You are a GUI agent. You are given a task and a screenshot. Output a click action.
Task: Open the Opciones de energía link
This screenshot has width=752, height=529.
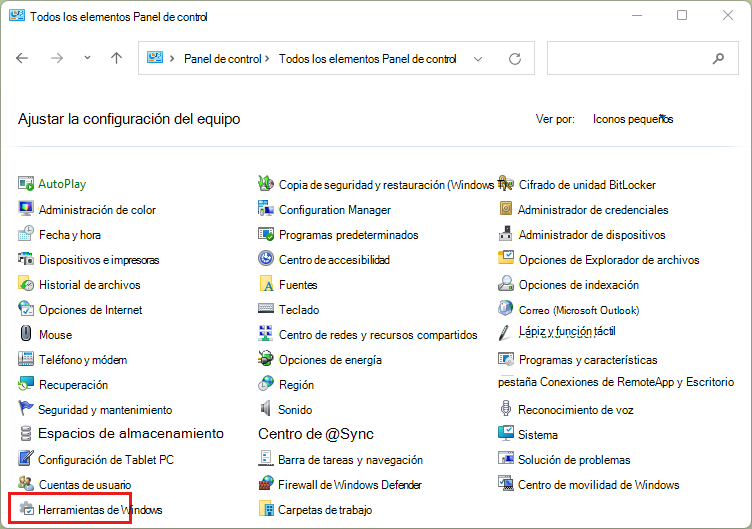tap(330, 360)
